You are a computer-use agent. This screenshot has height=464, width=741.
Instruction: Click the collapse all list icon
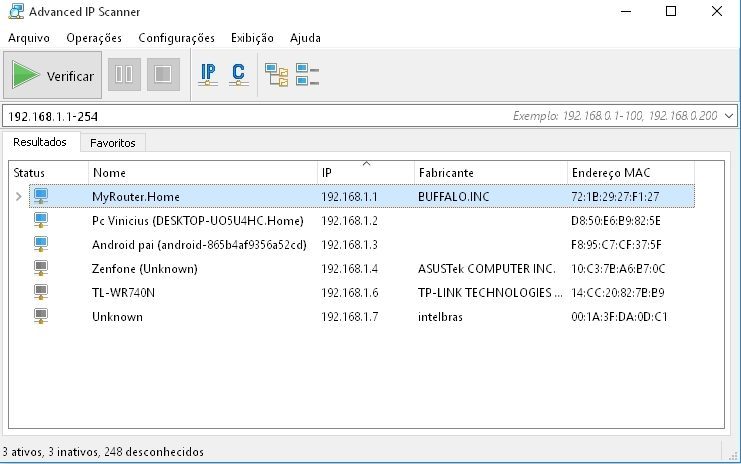307,75
